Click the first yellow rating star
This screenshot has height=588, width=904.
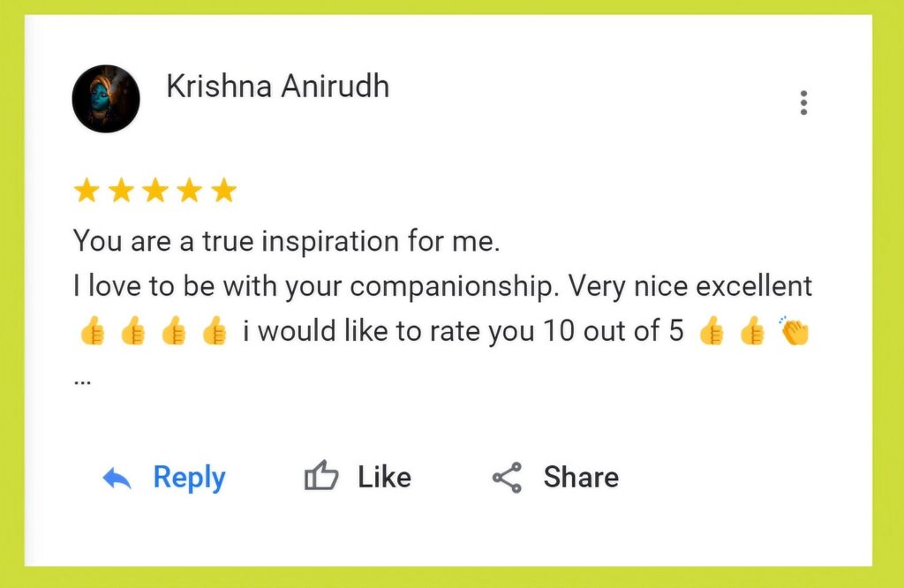tap(86, 190)
